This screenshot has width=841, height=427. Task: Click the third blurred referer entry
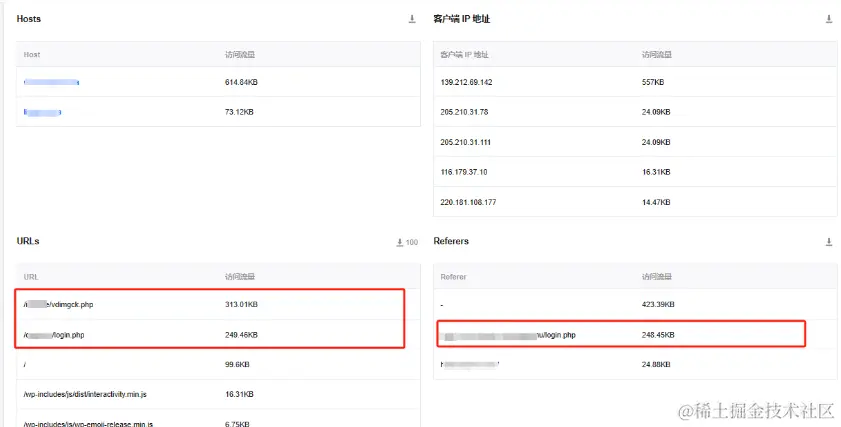click(470, 365)
